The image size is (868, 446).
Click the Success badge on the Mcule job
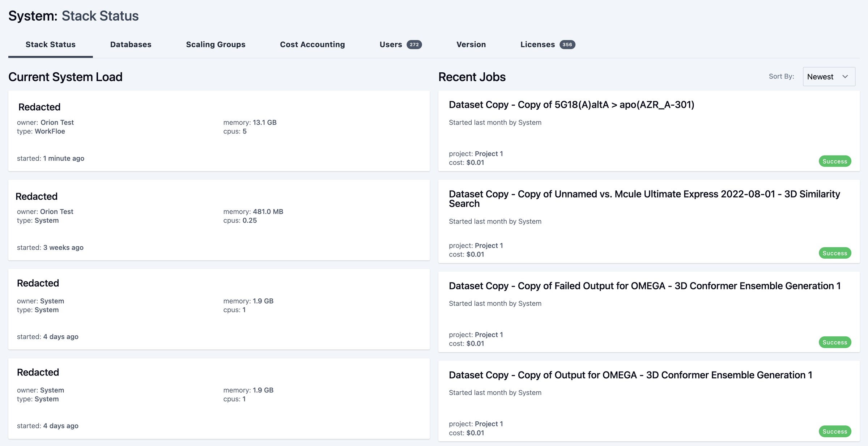[834, 253]
